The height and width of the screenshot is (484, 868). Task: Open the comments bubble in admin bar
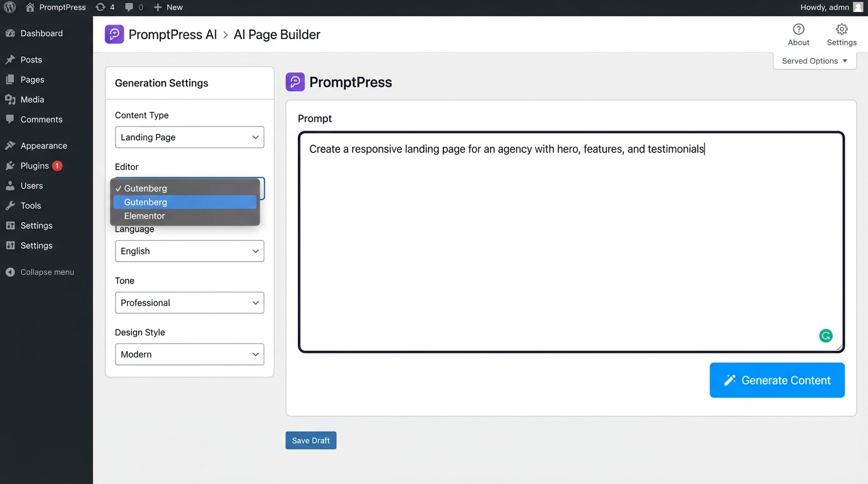point(129,8)
